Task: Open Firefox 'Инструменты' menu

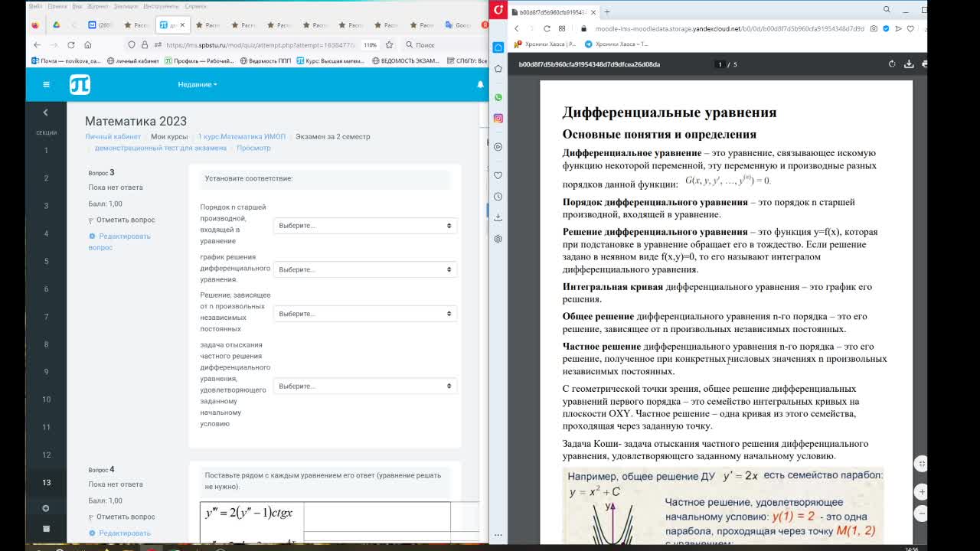Action: click(160, 6)
